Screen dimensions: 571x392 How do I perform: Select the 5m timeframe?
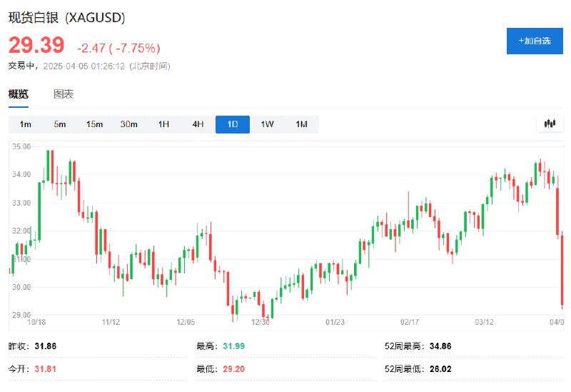60,124
